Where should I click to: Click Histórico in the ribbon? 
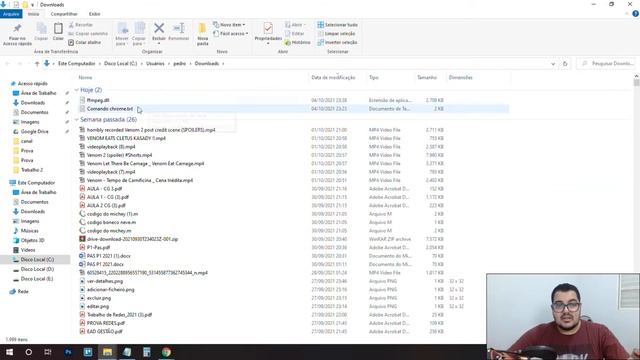[x=298, y=42]
